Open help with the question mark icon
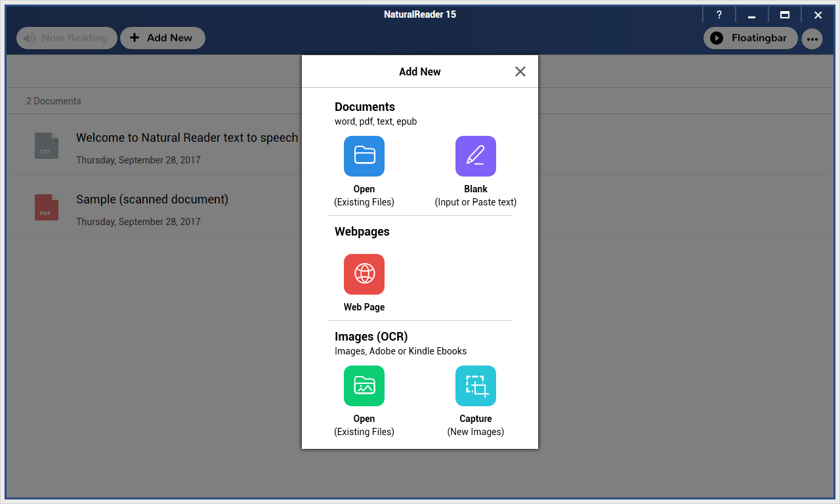The width and height of the screenshot is (840, 504). (719, 14)
